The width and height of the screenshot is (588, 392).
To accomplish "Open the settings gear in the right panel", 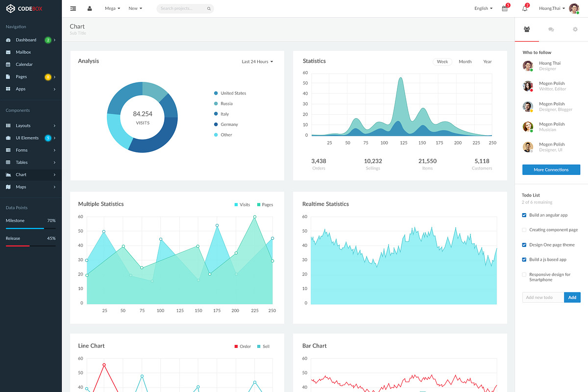I will click(575, 29).
